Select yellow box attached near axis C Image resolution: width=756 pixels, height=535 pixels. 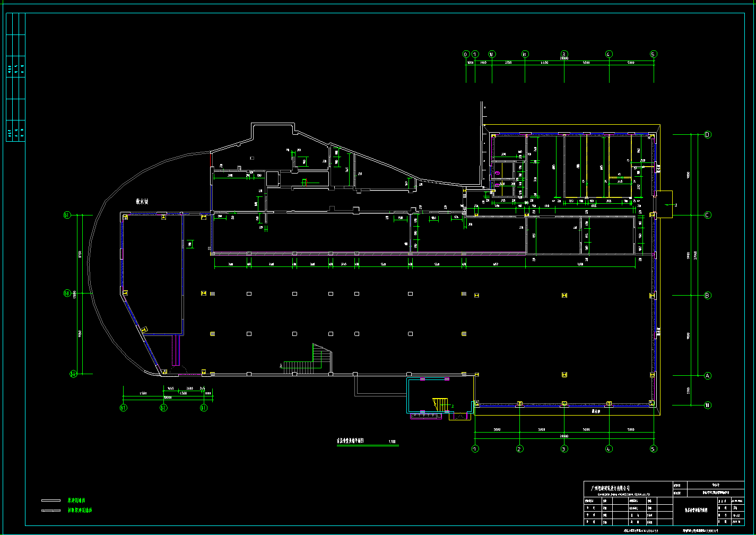coord(664,204)
